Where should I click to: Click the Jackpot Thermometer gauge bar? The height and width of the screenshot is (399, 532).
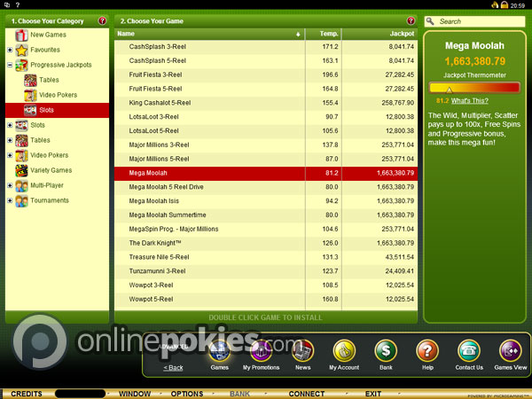click(474, 88)
